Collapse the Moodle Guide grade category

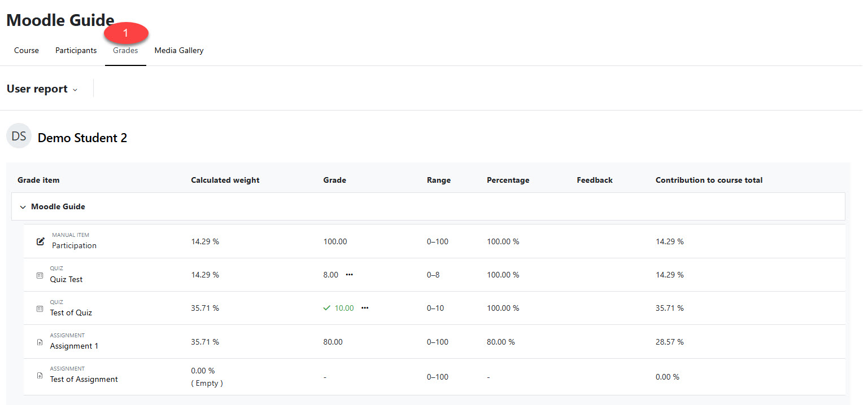(23, 207)
